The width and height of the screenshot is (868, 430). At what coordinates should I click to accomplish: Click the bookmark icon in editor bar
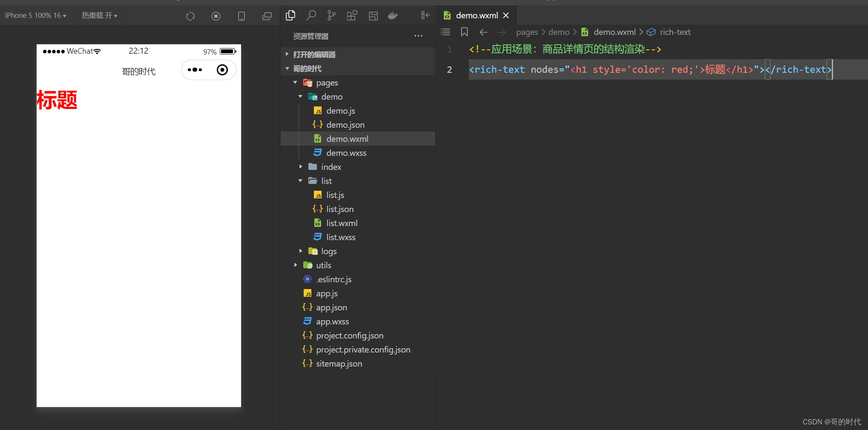tap(464, 32)
